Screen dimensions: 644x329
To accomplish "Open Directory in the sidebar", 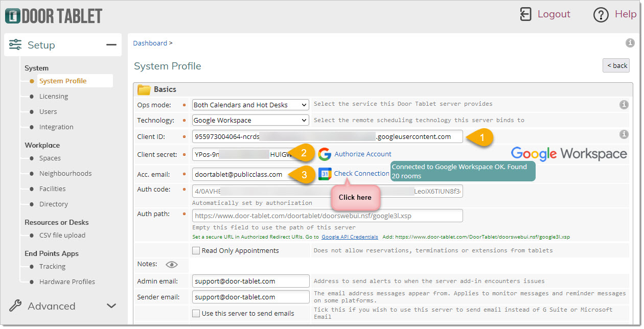I will 54,204.
